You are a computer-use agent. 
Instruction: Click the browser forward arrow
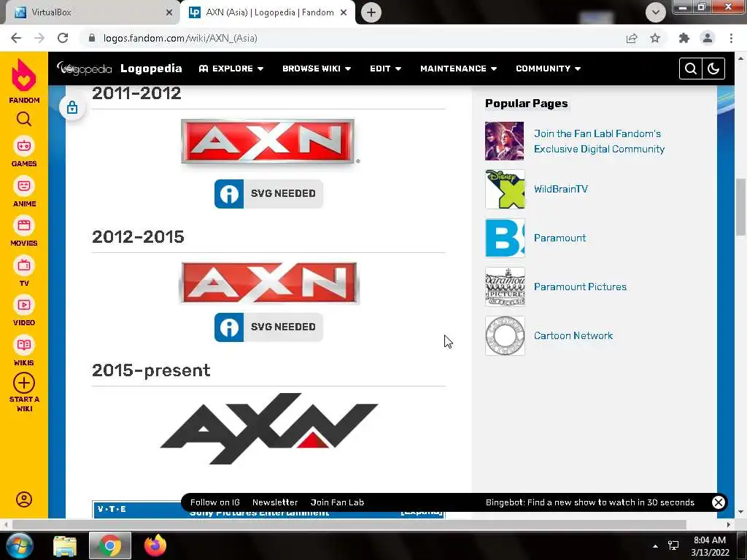tap(39, 38)
